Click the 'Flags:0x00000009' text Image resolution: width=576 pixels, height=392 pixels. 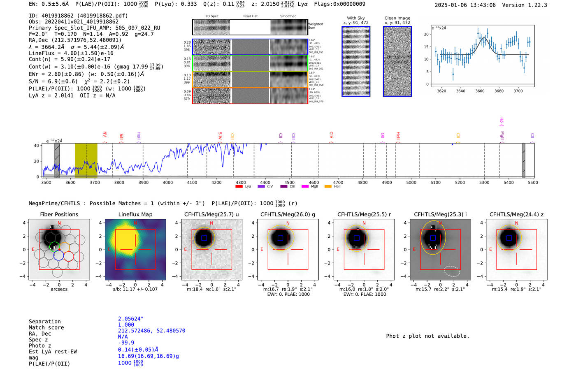pyautogui.click(x=339, y=4)
